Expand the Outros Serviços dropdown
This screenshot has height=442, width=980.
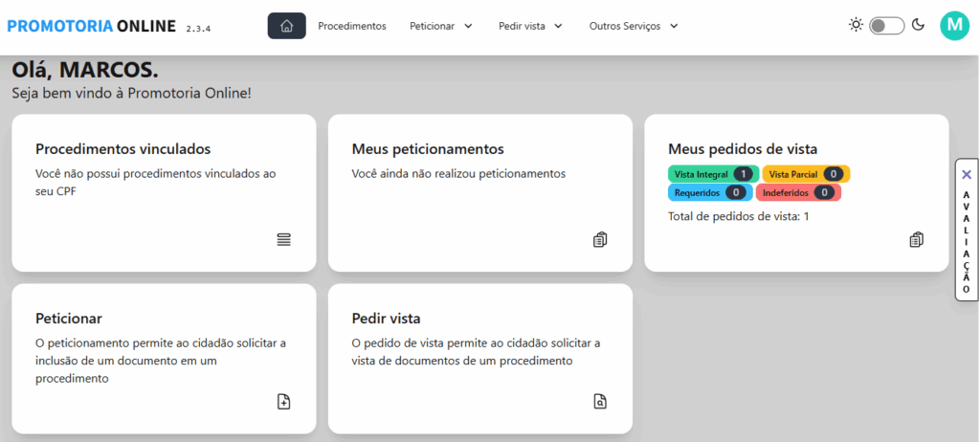(x=634, y=26)
